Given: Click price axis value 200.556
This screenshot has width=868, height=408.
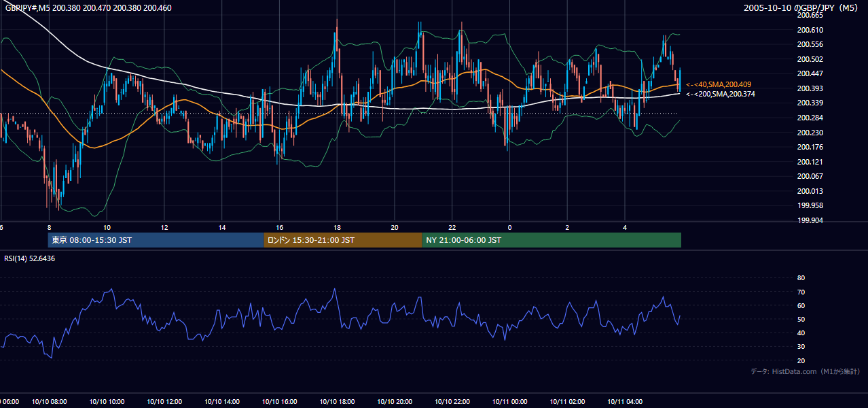Looking at the screenshot, I should pos(810,44).
